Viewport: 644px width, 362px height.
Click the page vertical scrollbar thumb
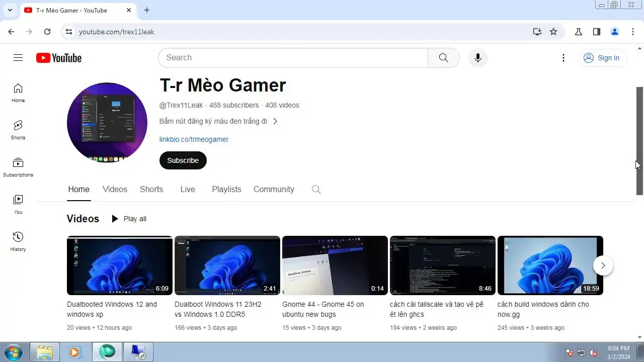click(640, 141)
